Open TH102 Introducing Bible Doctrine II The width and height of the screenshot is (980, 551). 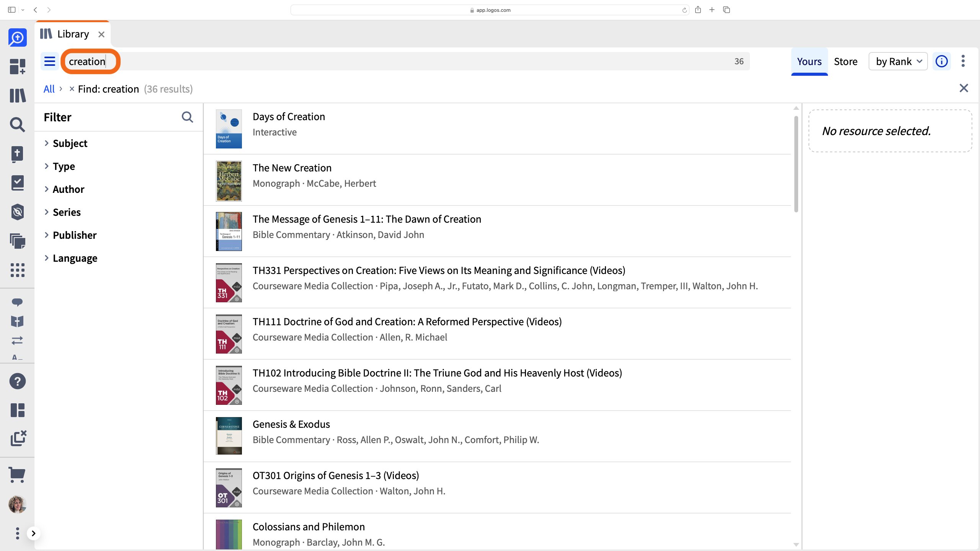437,373
